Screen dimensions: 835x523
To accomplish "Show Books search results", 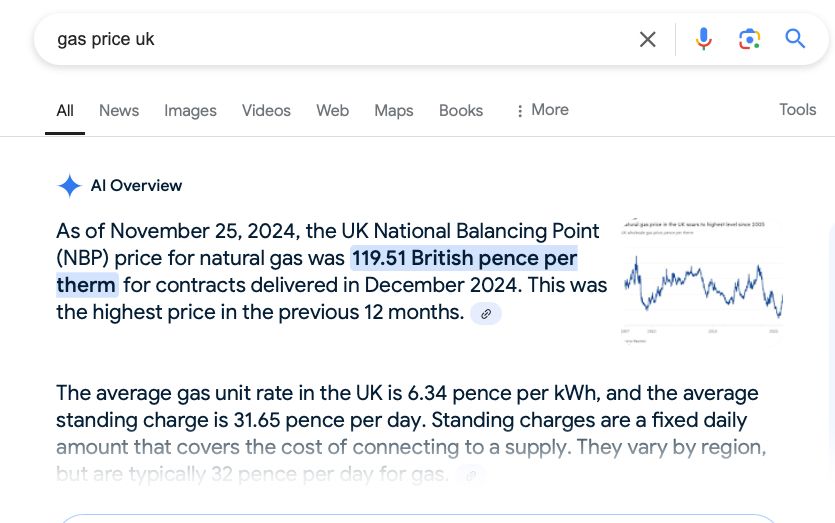I will point(461,111).
